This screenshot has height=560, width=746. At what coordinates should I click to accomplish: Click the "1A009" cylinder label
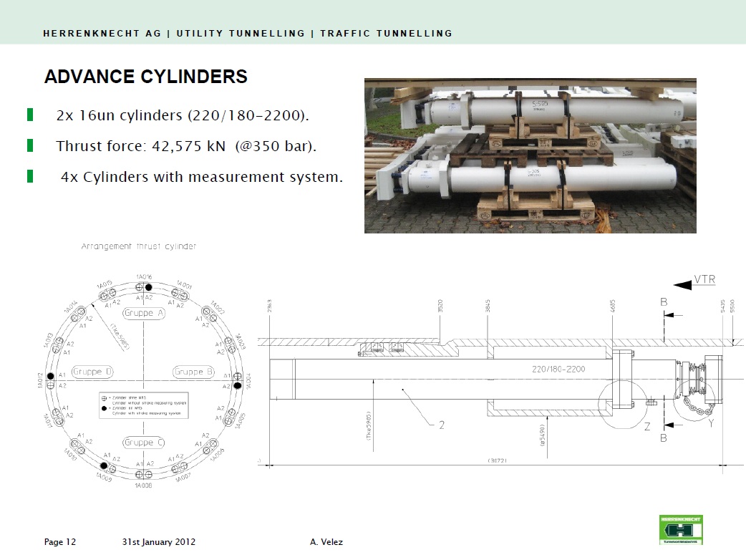[104, 478]
